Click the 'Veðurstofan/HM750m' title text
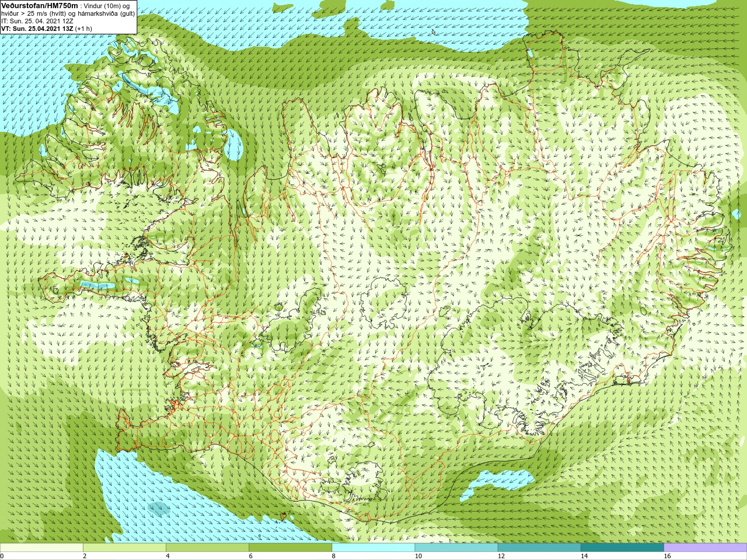 click(x=40, y=5)
